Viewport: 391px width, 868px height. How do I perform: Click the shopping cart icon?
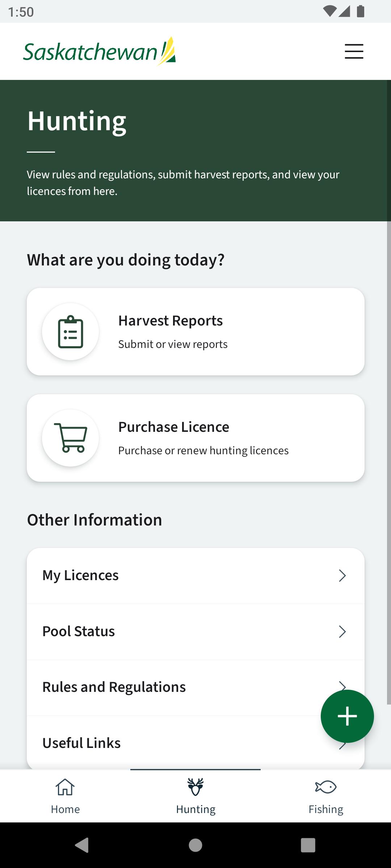[71, 438]
